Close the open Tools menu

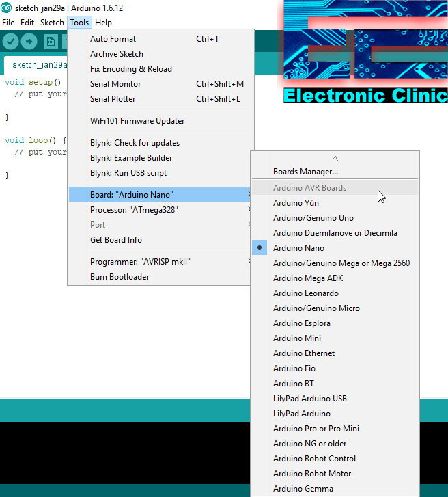pyautogui.click(x=79, y=23)
